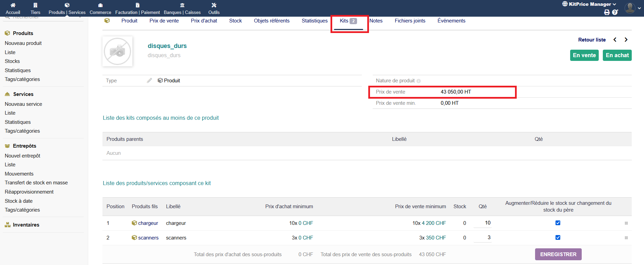
Task: Open the Commerce top menu
Action: [100, 9]
